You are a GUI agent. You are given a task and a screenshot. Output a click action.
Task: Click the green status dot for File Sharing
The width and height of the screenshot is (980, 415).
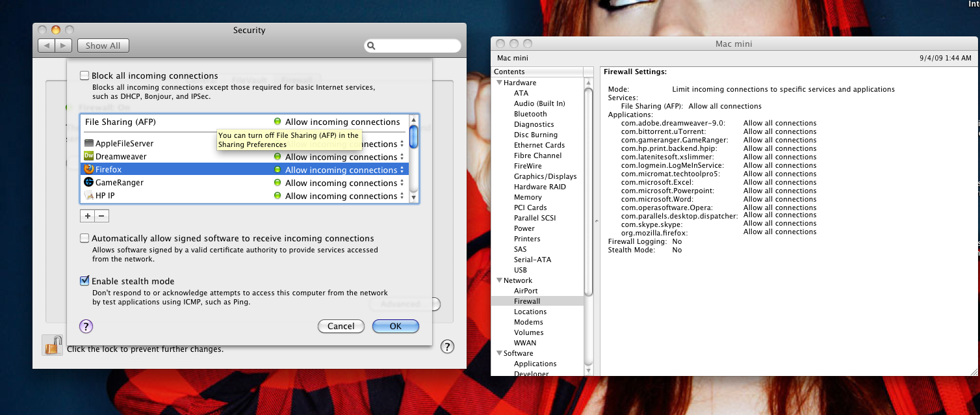click(277, 122)
